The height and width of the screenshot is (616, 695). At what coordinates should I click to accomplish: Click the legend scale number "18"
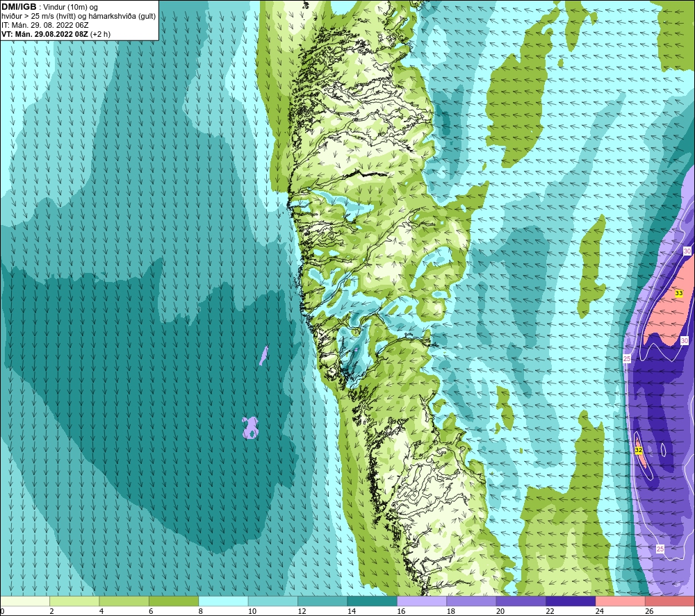click(x=451, y=612)
